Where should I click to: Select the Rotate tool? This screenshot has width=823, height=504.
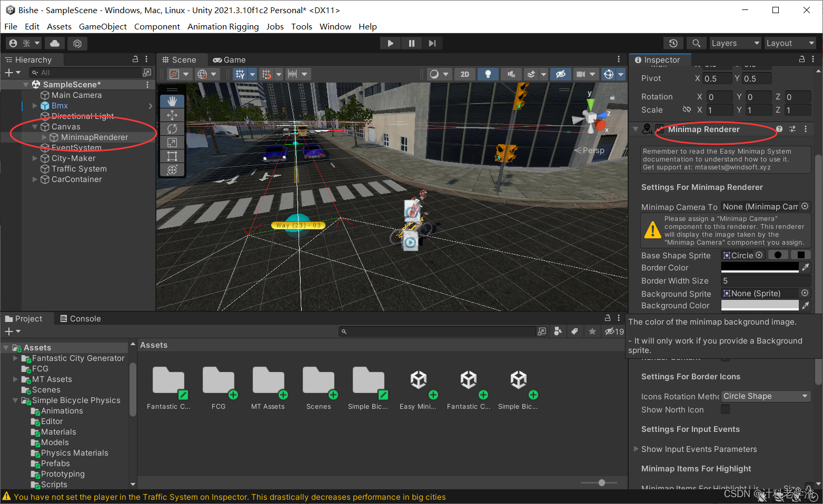pos(172,128)
